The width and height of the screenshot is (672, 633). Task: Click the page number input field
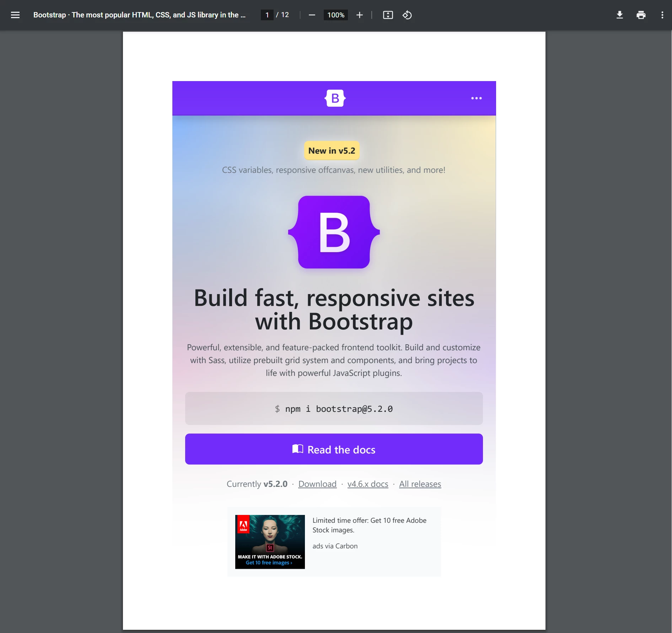[267, 15]
